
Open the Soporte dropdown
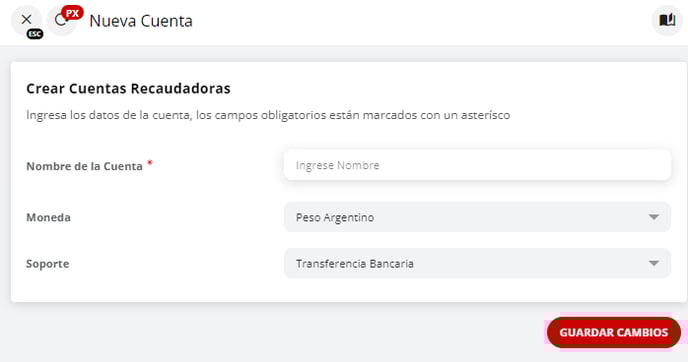click(477, 264)
